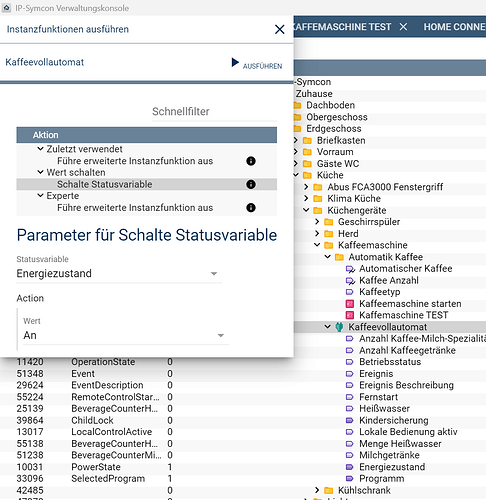The image size is (486, 500).
Task: Expand the Vorraum folder
Action: click(x=296, y=152)
